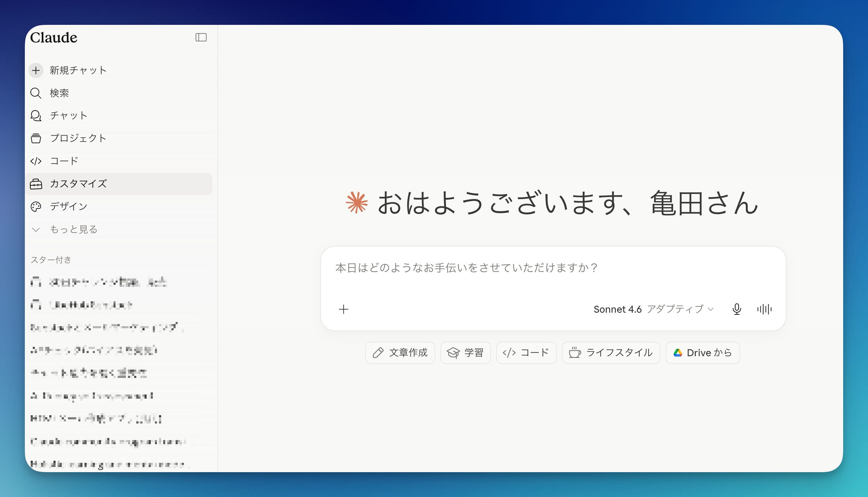This screenshot has height=497, width=868.
Task: Click the Google Drive icon
Action: (678, 353)
